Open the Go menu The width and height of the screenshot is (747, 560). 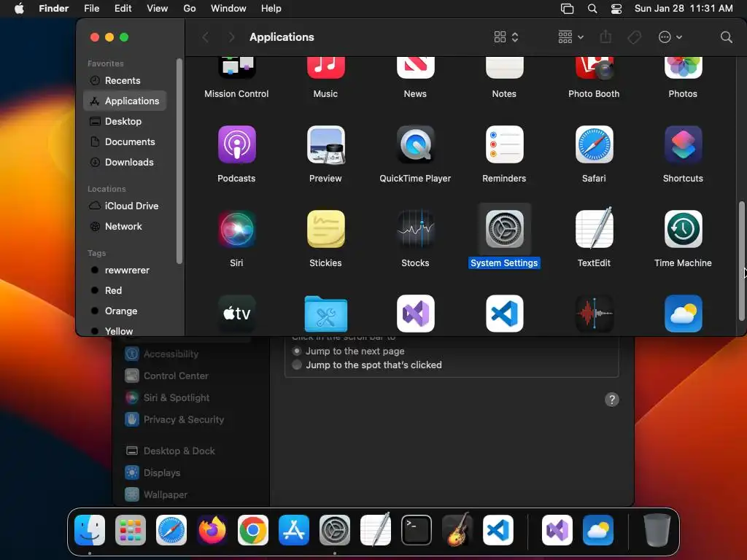click(x=190, y=9)
